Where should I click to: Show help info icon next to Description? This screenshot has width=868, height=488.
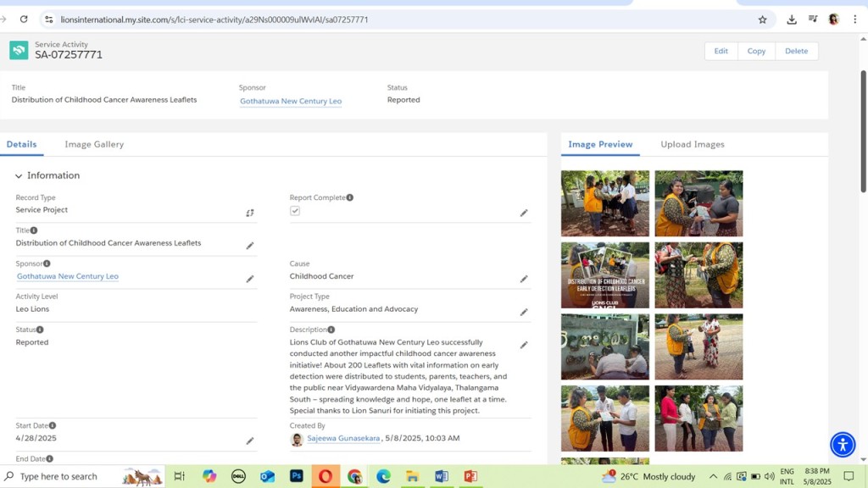pos(331,330)
